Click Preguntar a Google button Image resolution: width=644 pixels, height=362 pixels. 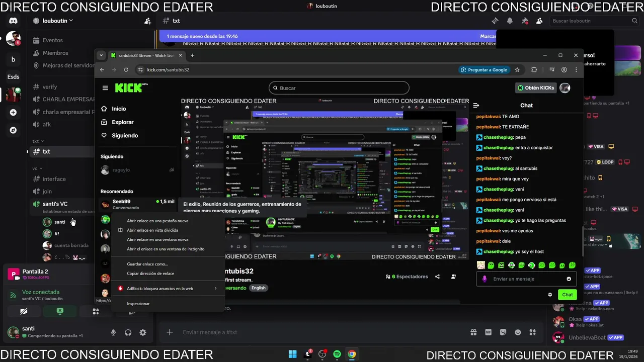tap(484, 70)
